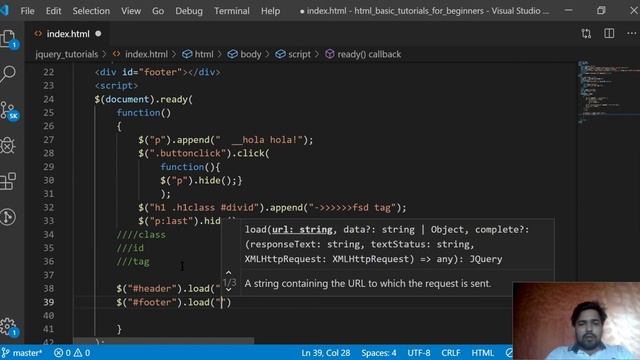Open the Edit menu
The image size is (640, 360).
pos(53,11)
